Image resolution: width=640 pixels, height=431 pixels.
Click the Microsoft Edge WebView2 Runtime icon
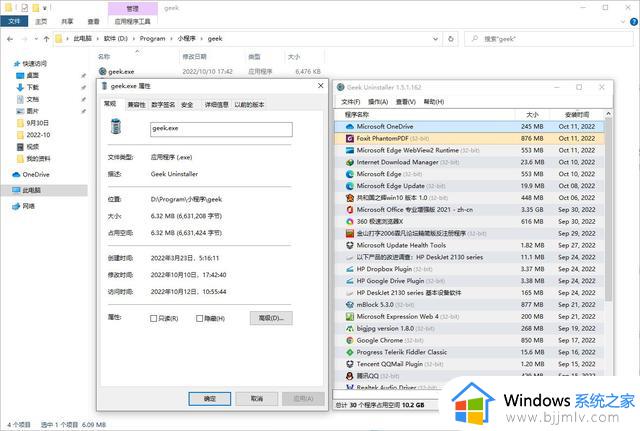pyautogui.click(x=350, y=150)
